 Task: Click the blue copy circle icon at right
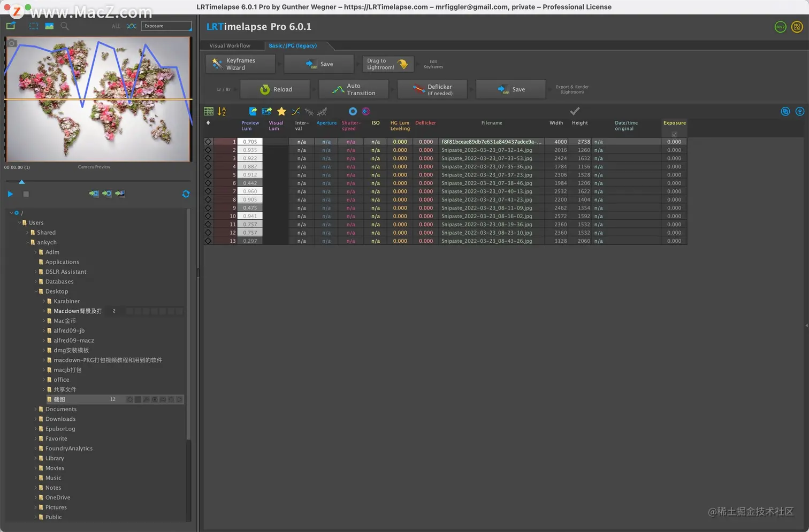pyautogui.click(x=785, y=111)
